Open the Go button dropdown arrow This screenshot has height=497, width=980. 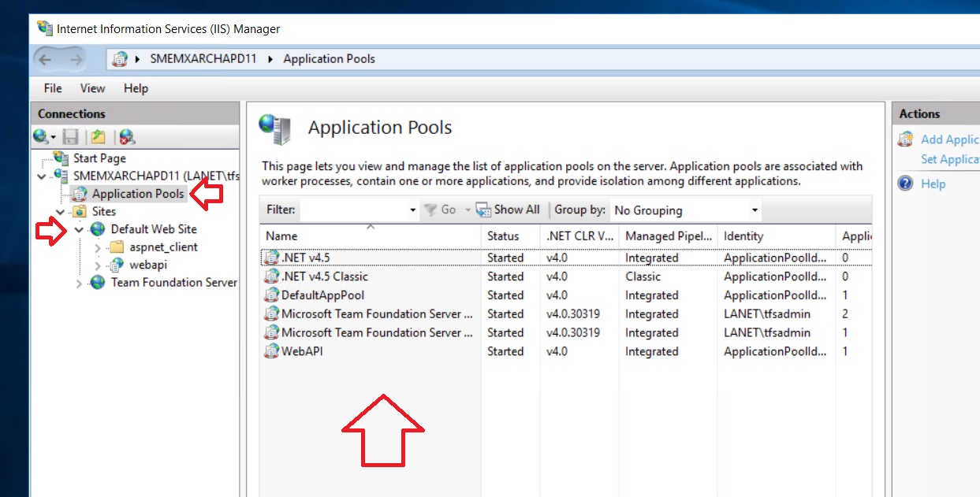pos(467,210)
